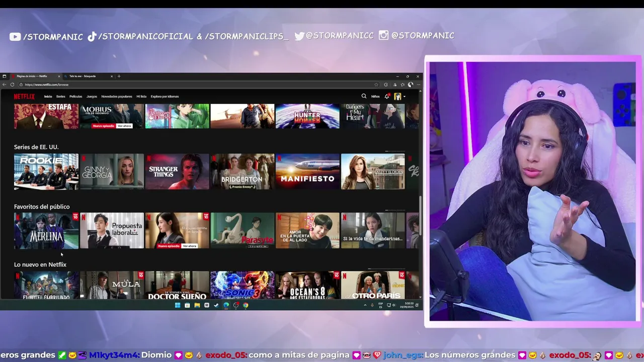Viewport: 644px width, 362px height.
Task: Open Mi lista menu item
Action: click(x=141, y=97)
